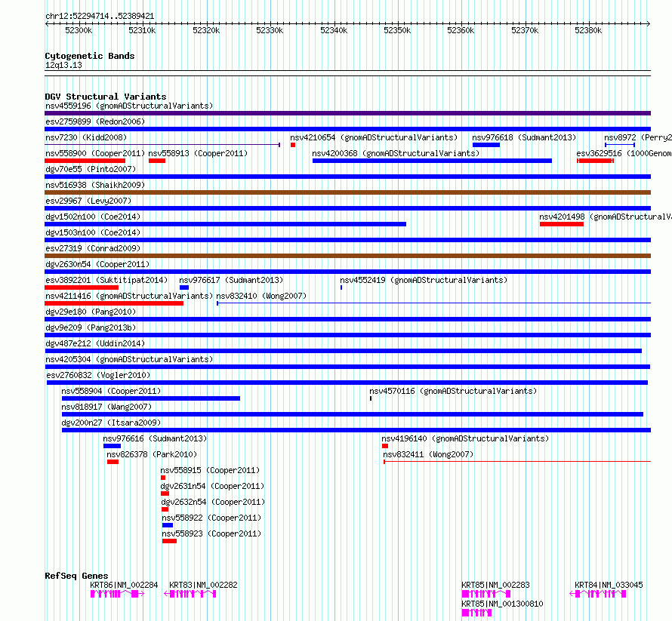Screen dimensions: 672x621
Task: Select the dgv487e212 (Uddin2014) label
Action: pyautogui.click(x=95, y=343)
